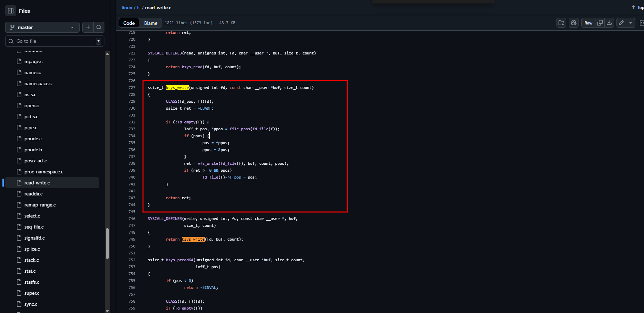Image resolution: width=644 pixels, height=313 pixels.
Task: Focus the Go to file input
Action: tap(55, 41)
